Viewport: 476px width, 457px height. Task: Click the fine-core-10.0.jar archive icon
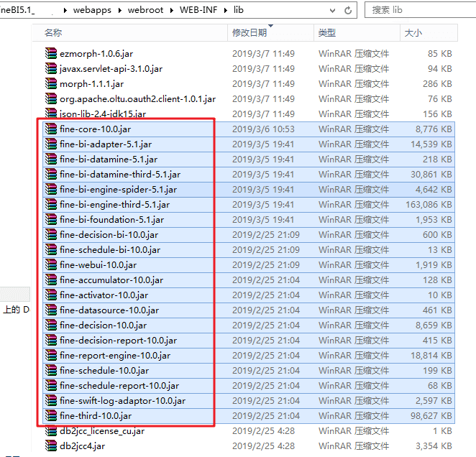pos(51,129)
